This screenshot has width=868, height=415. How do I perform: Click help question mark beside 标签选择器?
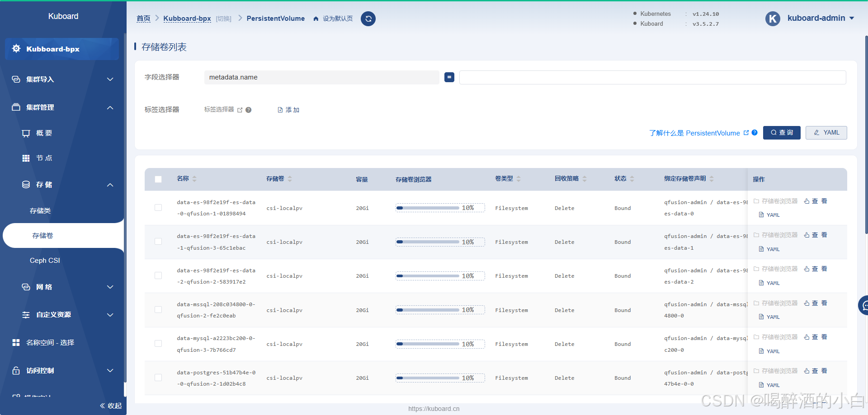248,110
